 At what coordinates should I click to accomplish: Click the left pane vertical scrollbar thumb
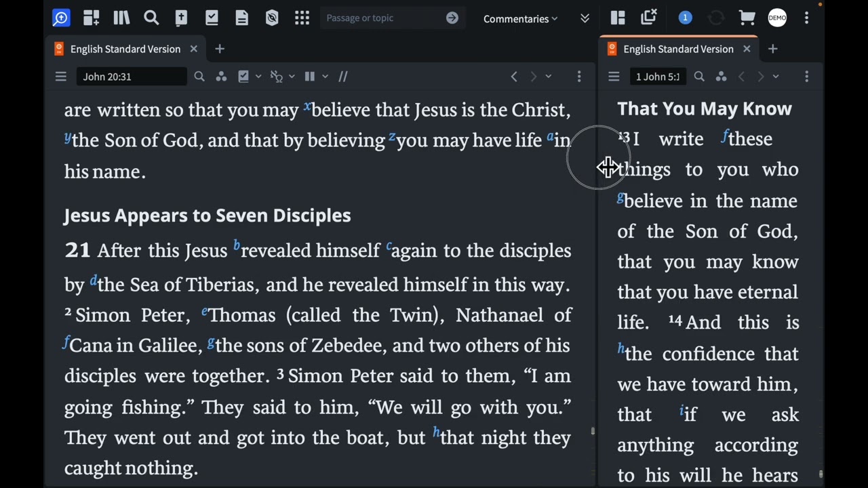tap(593, 431)
